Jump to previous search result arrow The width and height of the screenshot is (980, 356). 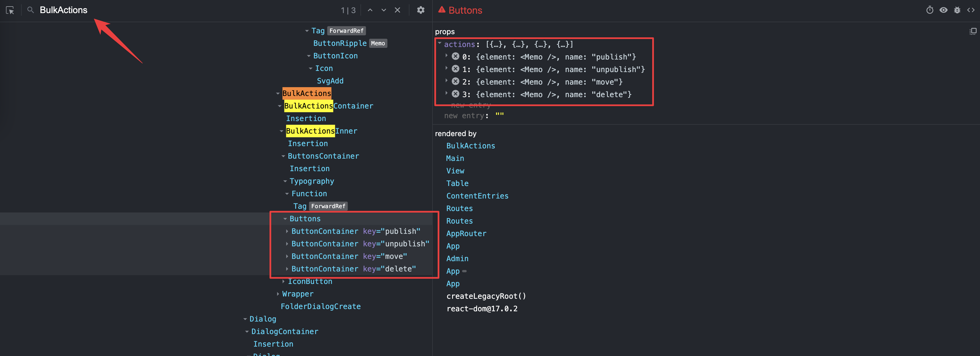(x=370, y=10)
